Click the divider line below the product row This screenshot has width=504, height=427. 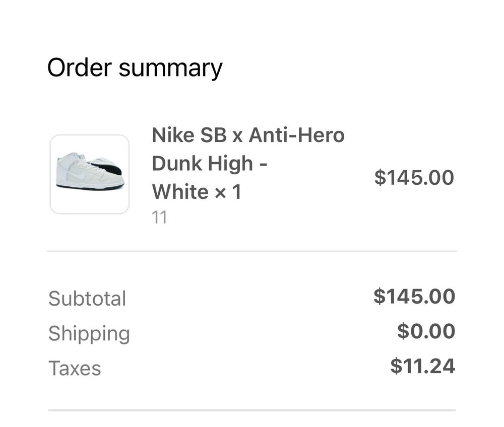coord(252,251)
